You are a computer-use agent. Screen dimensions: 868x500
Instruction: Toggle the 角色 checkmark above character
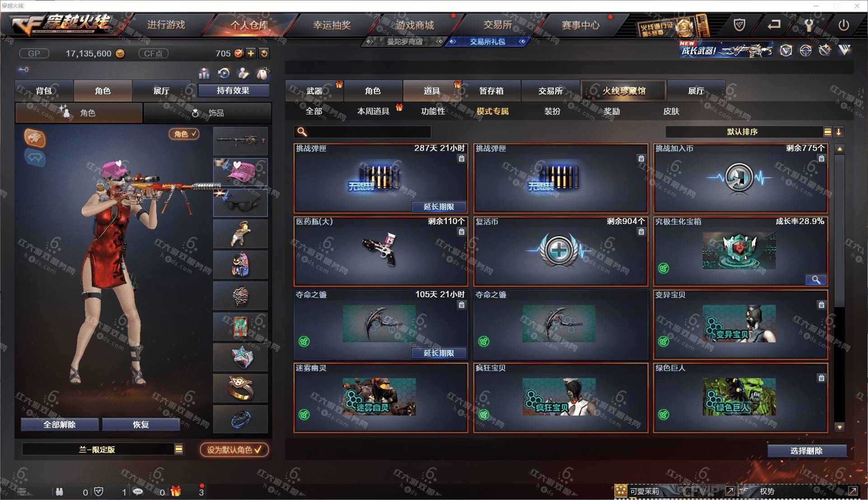184,134
